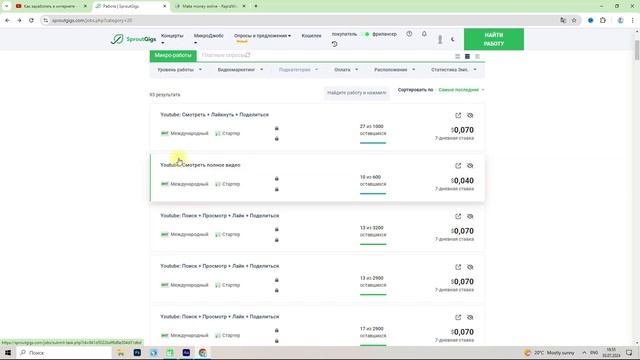Viewport: 640px width, 360px height.
Task: Switch to the middle selected view icon
Action: pos(467,56)
